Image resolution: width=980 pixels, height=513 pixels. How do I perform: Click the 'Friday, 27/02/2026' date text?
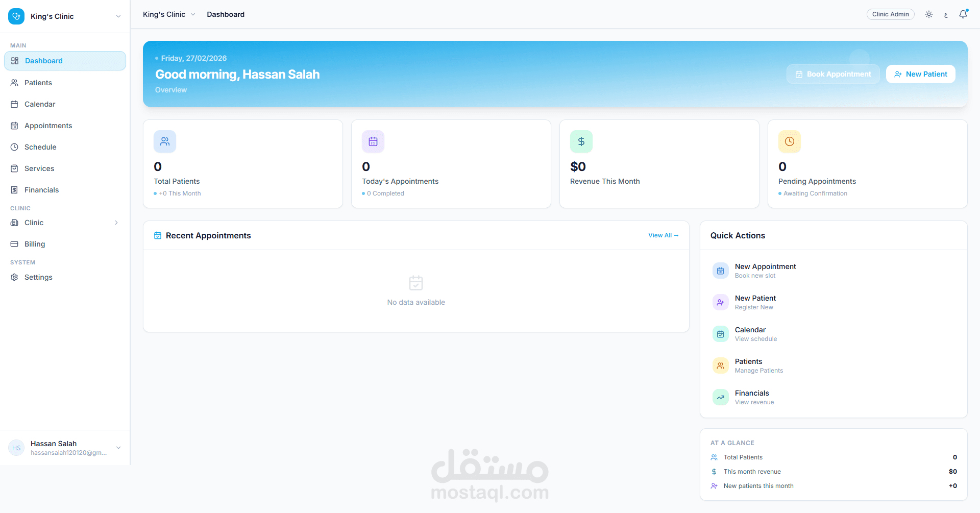(194, 58)
